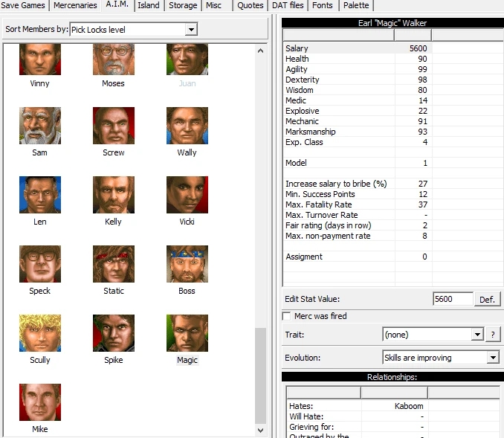Select the Moses portrait with glasses
504x438 pixels.
pos(114,59)
